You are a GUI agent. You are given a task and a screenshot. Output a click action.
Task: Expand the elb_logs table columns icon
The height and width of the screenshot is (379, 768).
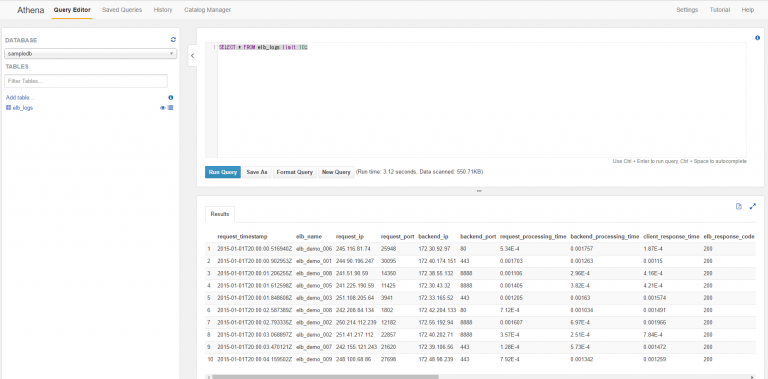point(8,108)
